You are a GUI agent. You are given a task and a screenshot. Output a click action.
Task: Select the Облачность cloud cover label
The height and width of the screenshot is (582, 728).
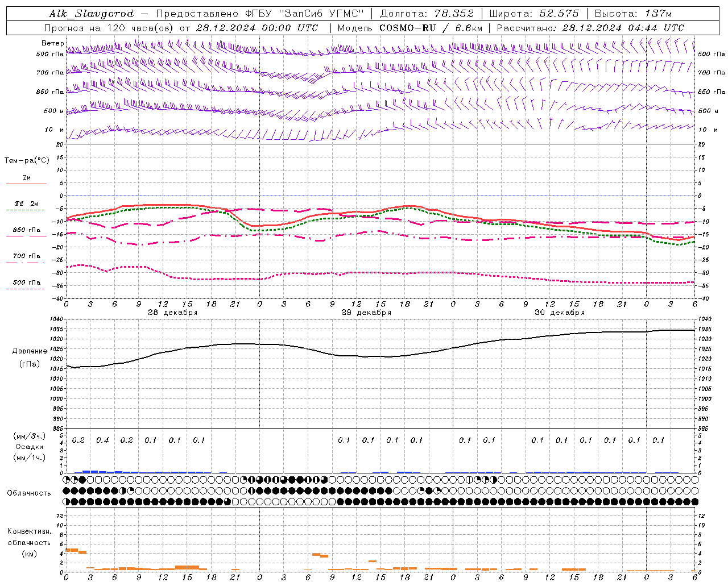(x=29, y=493)
